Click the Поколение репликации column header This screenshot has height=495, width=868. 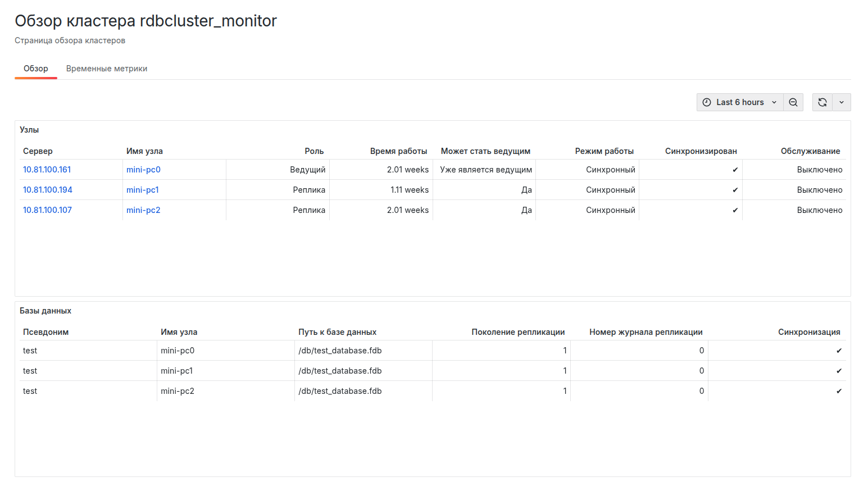(518, 332)
